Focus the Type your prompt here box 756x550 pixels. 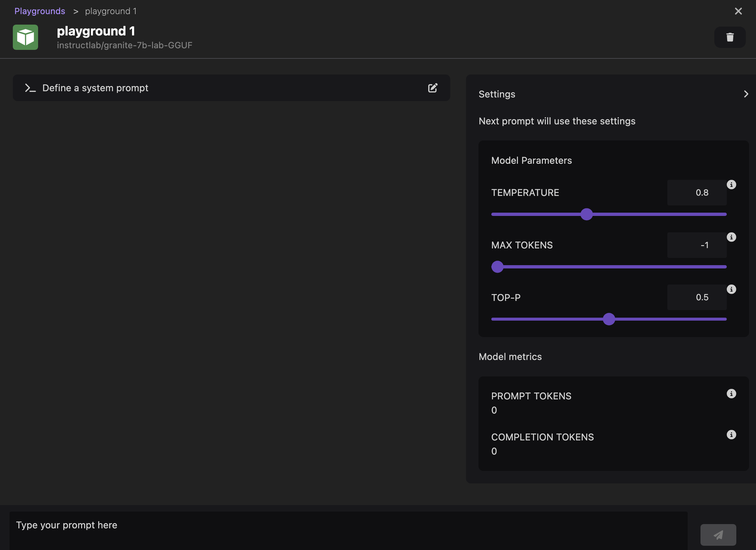click(x=348, y=530)
